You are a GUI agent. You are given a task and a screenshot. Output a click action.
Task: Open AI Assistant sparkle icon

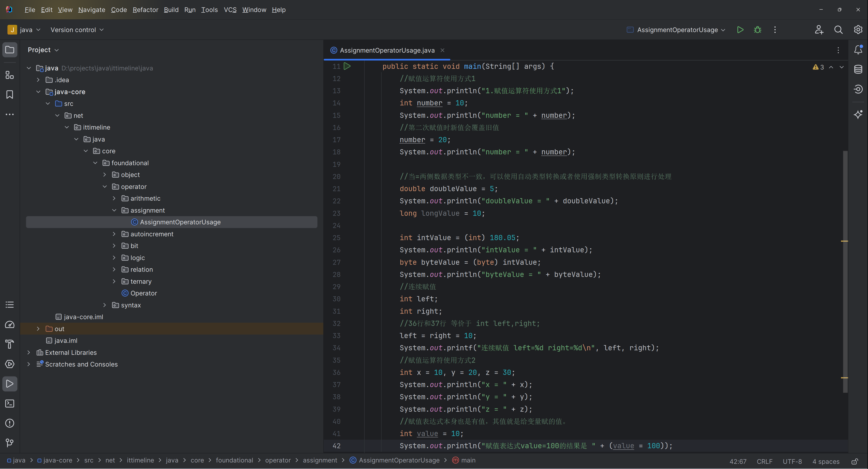tap(858, 114)
